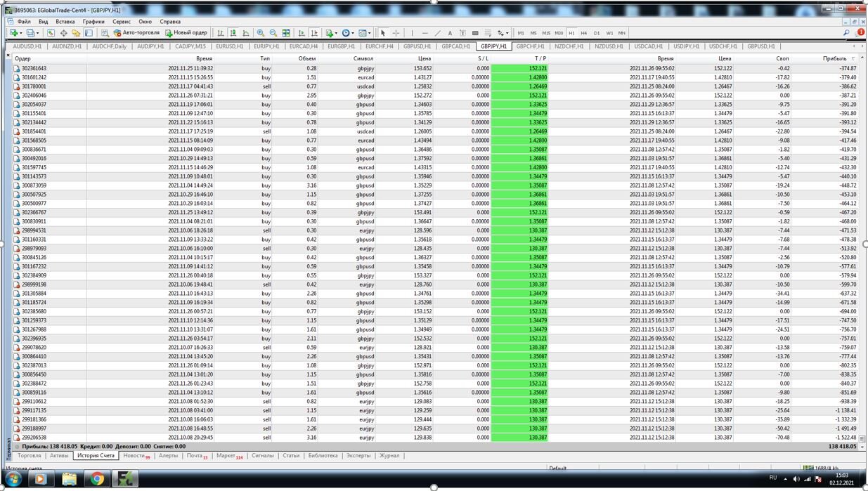Open Chrome from the taskbar
The width and height of the screenshot is (868, 491).
coord(97,479)
